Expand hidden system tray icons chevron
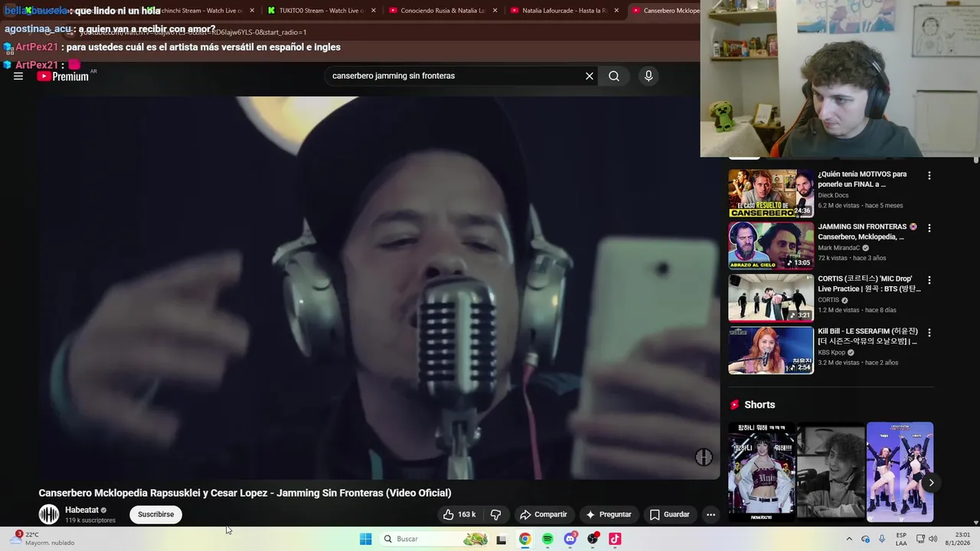 pos(849,539)
